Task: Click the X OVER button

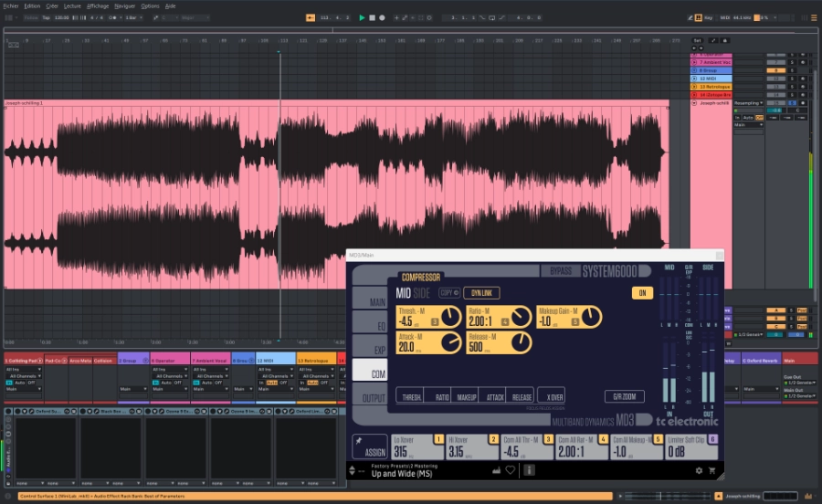Action: click(551, 396)
